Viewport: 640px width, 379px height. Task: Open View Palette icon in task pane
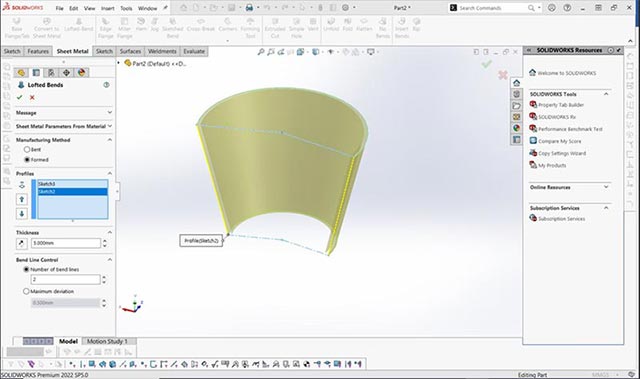pos(516,117)
